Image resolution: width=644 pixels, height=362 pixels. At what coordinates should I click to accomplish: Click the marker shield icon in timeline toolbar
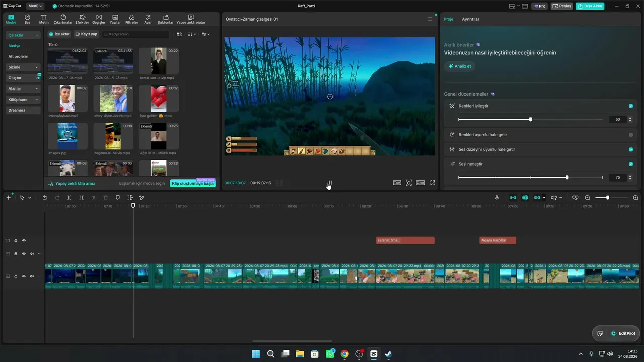tap(118, 198)
